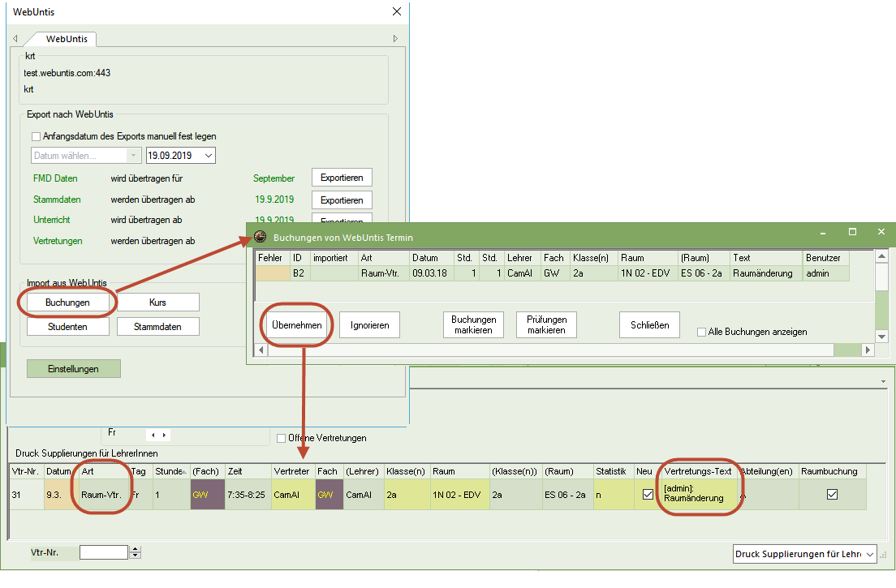The width and height of the screenshot is (896, 588).
Task: Click the [admin]: Raumänderung text cell
Action: pyautogui.click(x=698, y=493)
